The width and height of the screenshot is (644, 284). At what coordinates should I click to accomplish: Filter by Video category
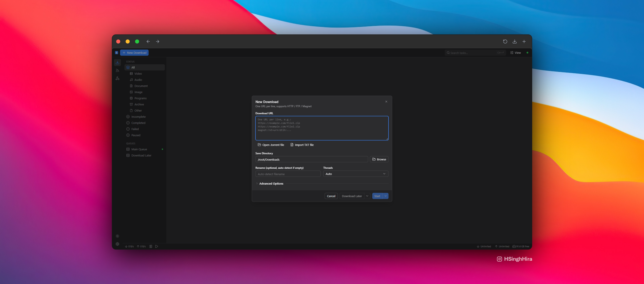[x=146, y=74]
